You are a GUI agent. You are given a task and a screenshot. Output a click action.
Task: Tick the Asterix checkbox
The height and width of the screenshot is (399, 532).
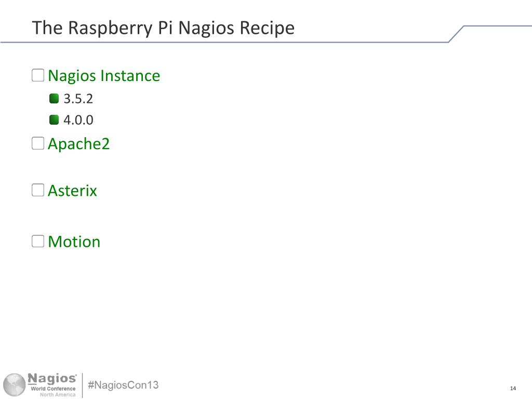click(x=37, y=190)
